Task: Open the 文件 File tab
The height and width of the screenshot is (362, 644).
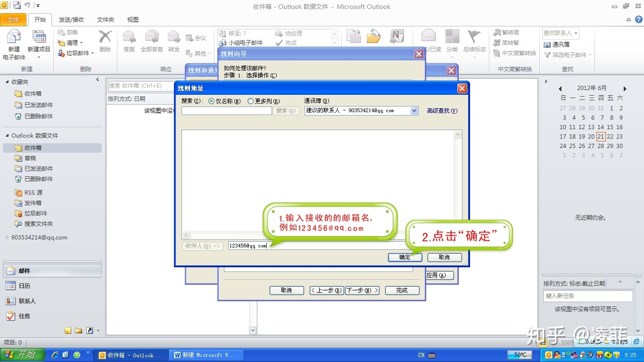Action: 13,20
